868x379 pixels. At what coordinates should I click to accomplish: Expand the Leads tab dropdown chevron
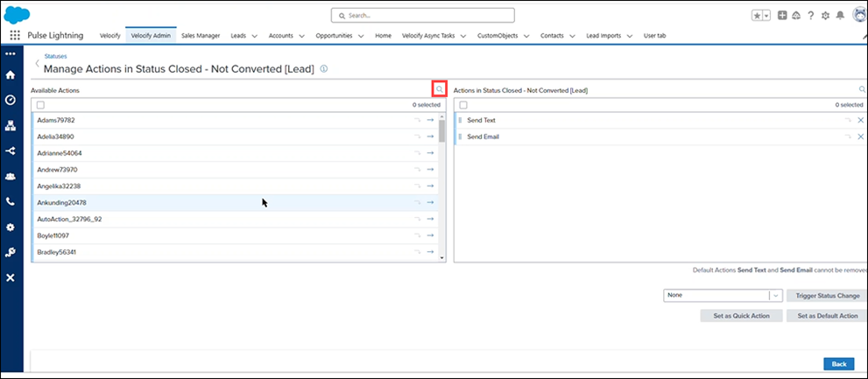click(x=255, y=36)
